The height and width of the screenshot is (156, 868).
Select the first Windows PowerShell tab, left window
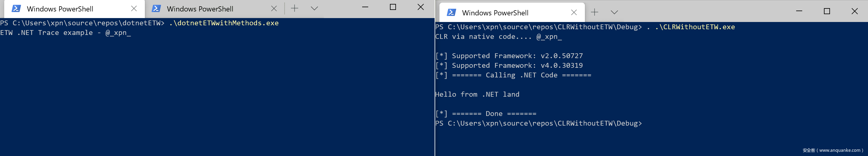coord(60,9)
